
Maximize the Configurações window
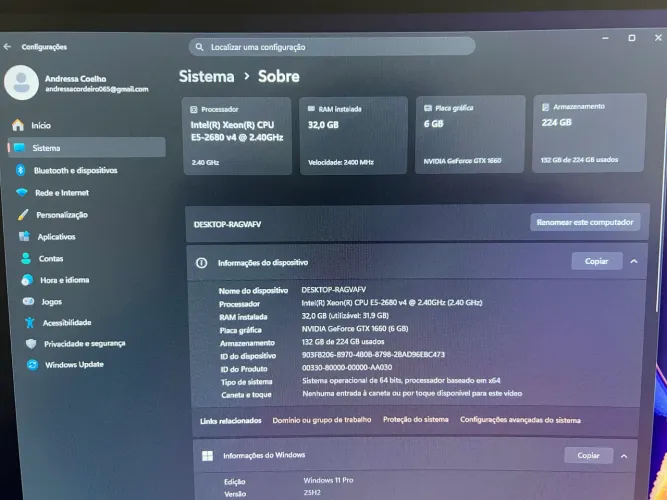click(632, 38)
